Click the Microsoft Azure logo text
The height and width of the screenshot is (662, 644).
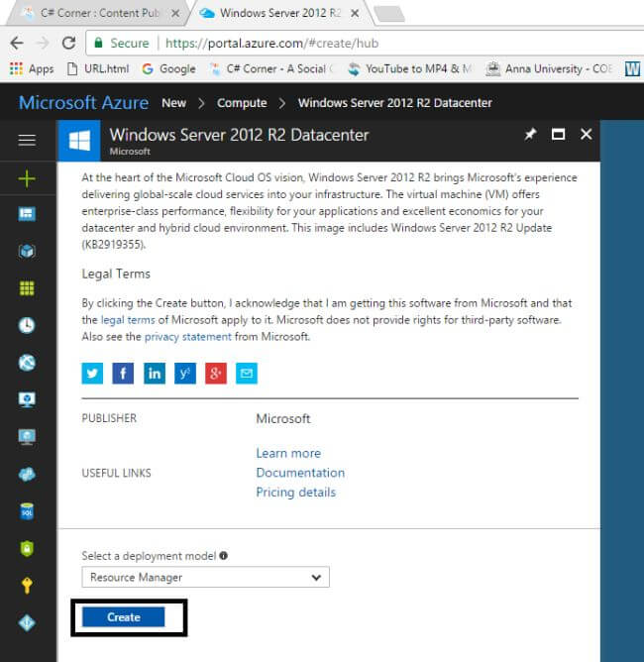pyautogui.click(x=83, y=103)
